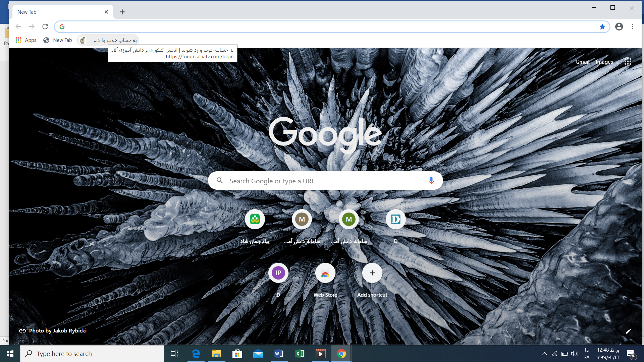Open the Gmail link
Viewport: 644px width, 362px height.
click(x=582, y=62)
